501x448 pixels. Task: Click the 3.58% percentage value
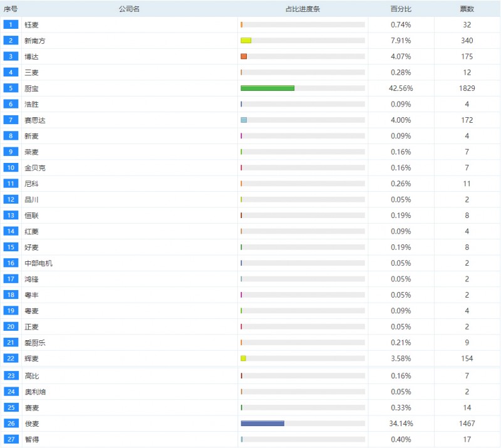[401, 358]
